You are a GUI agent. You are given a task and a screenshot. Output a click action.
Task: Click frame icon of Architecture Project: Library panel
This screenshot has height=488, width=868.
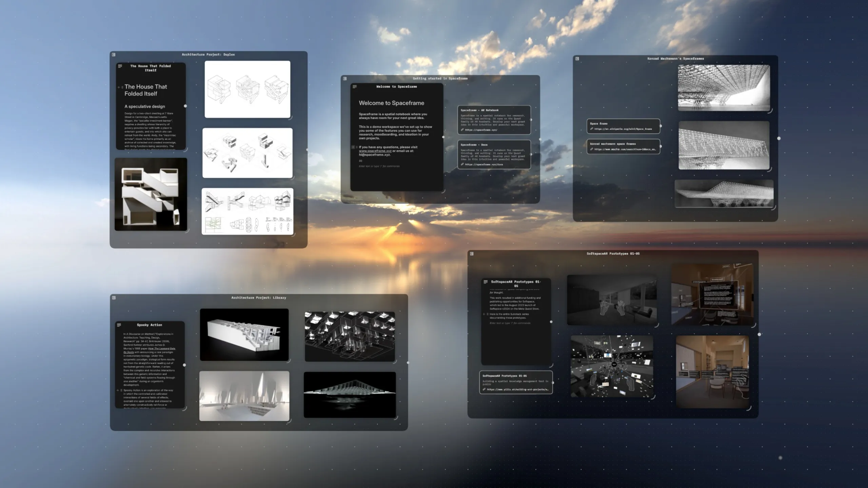[x=114, y=298]
